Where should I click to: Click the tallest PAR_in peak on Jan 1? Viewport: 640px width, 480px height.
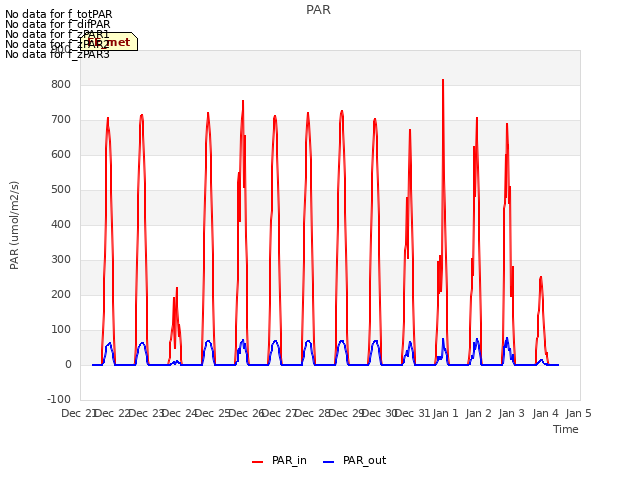point(443,80)
